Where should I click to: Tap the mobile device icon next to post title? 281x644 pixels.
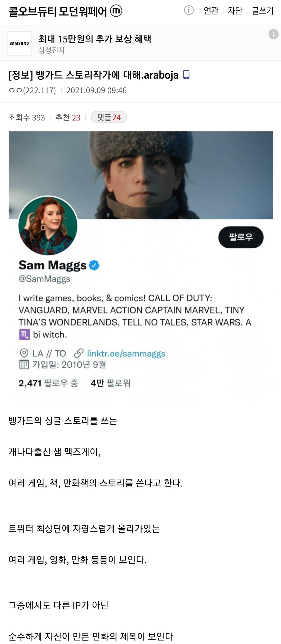(x=186, y=75)
